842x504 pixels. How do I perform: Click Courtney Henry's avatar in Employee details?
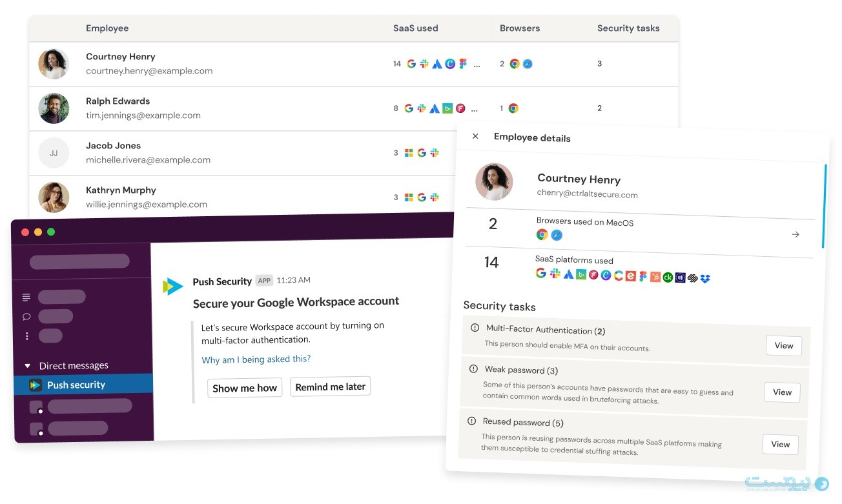point(494,181)
